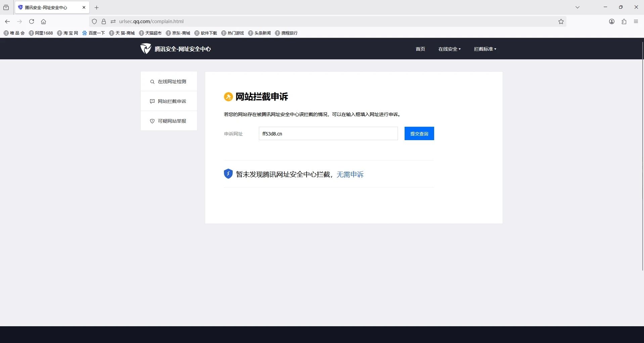Click the browser forward arrow
This screenshot has width=644, height=343.
pos(19,21)
